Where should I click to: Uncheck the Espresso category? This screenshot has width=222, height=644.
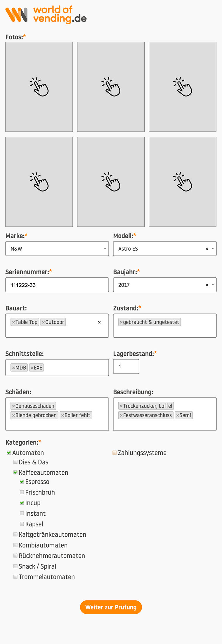pyautogui.click(x=22, y=481)
